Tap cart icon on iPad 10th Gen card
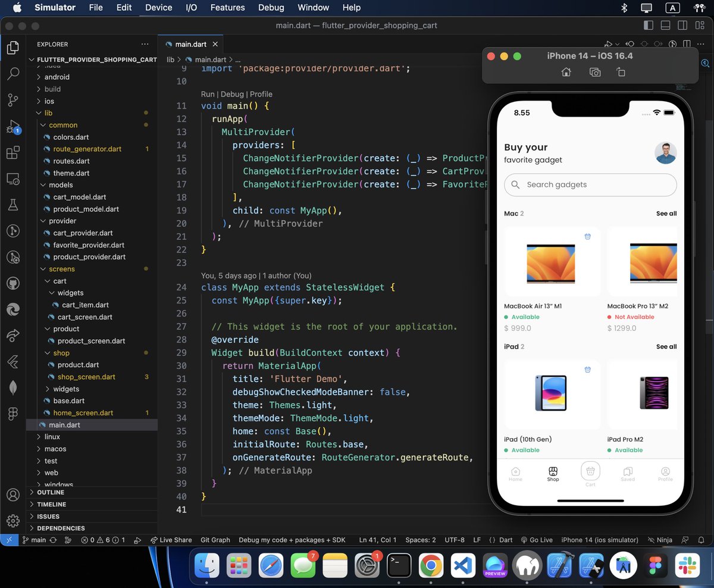714x588 pixels. [587, 370]
